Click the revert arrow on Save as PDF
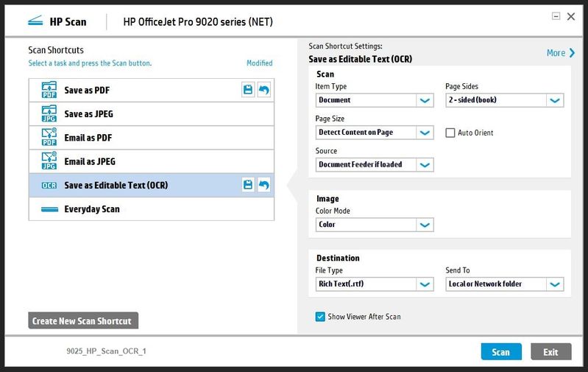This screenshot has width=588, height=372. [263, 90]
